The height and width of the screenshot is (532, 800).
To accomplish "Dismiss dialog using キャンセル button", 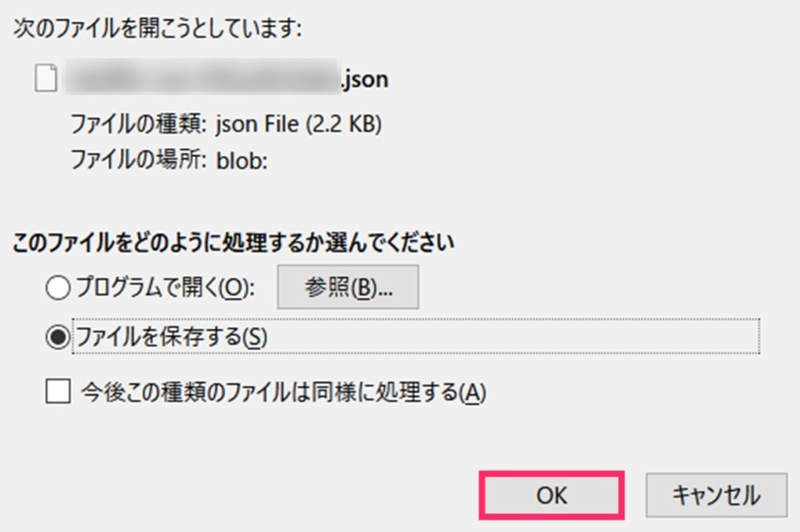I will (x=716, y=495).
